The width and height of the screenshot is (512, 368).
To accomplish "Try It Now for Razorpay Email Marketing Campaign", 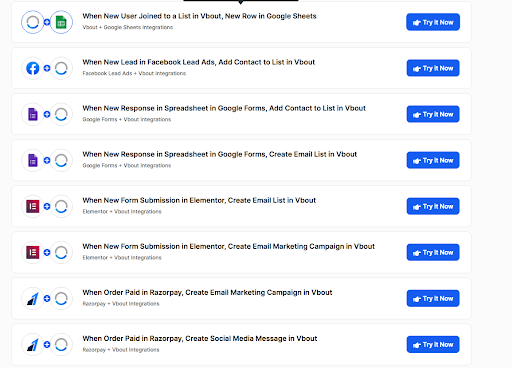I will (433, 298).
